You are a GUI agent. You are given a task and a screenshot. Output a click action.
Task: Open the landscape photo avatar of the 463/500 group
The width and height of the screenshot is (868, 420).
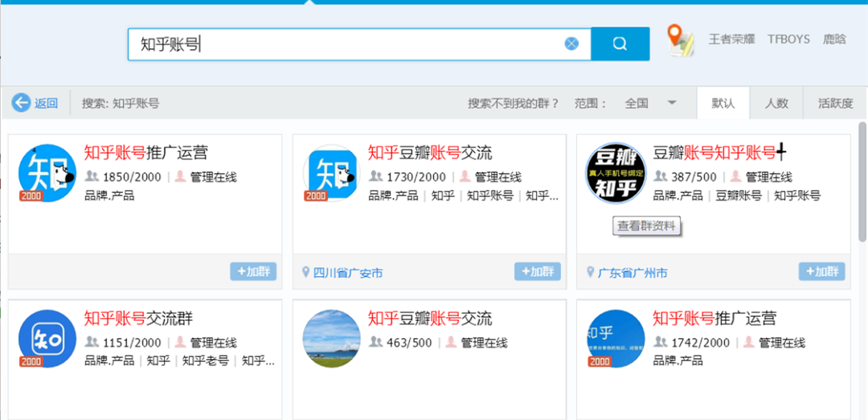(332, 338)
